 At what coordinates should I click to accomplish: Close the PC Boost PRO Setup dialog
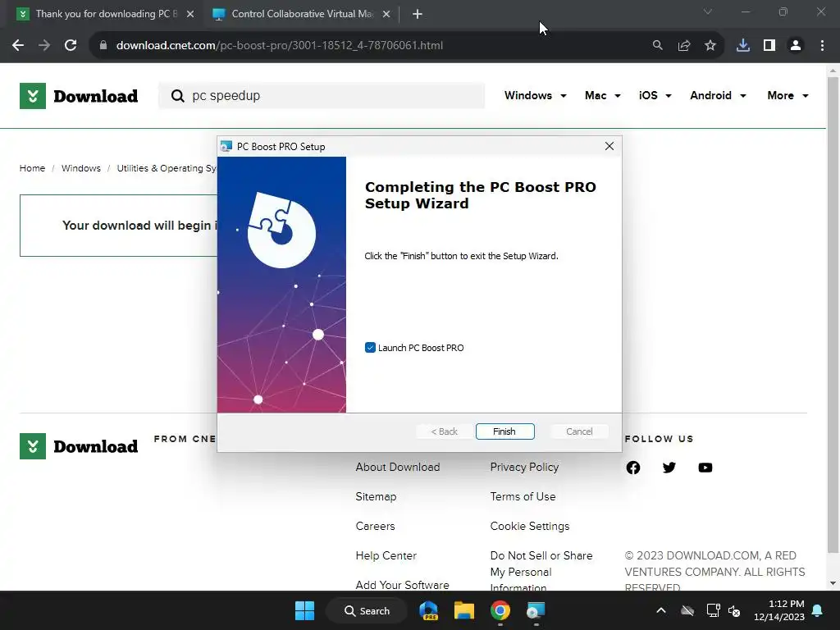609,146
